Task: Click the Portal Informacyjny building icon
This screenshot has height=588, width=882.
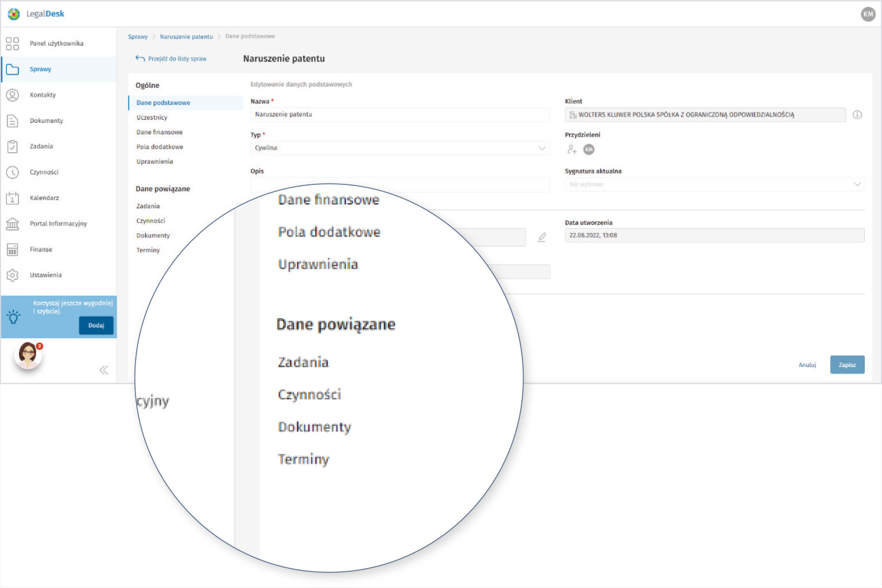Action: (x=12, y=224)
